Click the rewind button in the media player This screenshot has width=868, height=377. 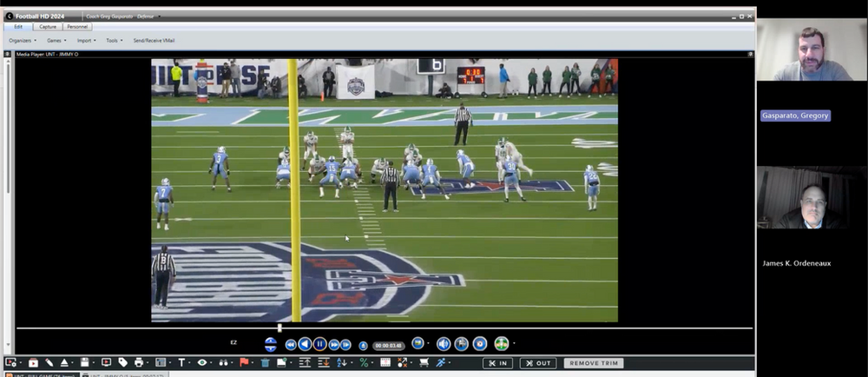pyautogui.click(x=291, y=344)
